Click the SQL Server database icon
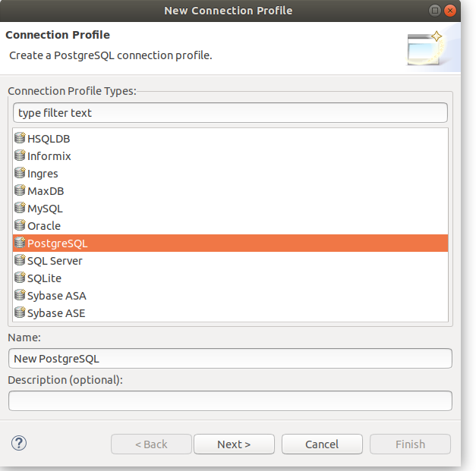Viewport: 476px width, 471px height. point(20,260)
